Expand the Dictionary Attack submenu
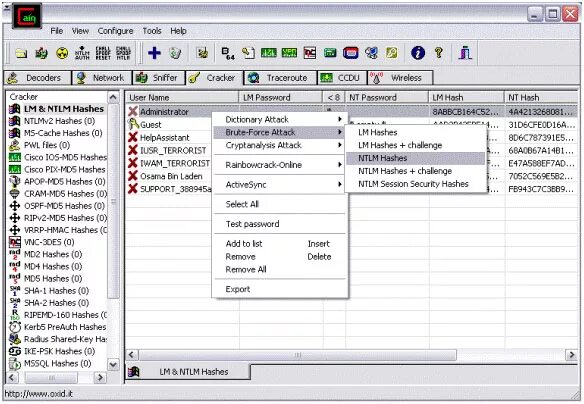The image size is (584, 404). (x=280, y=120)
